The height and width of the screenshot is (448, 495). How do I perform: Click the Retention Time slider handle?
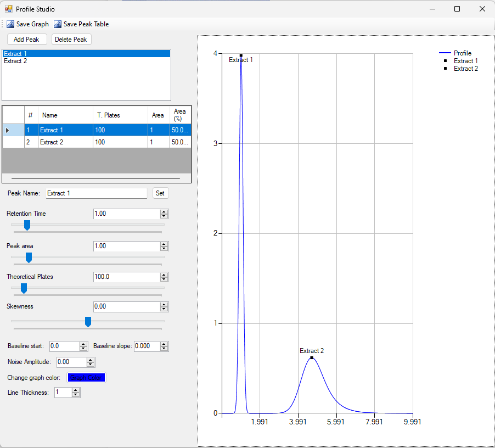27,225
